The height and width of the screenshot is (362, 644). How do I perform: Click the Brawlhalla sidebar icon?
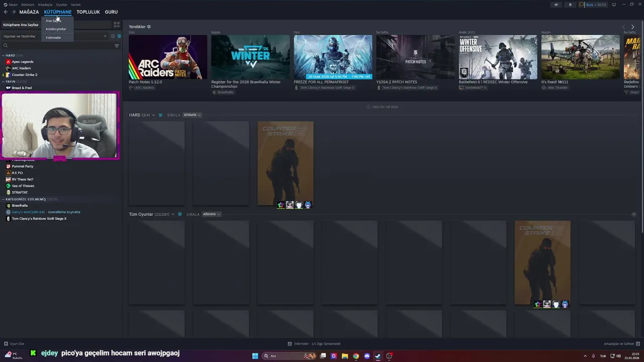pyautogui.click(x=8, y=206)
